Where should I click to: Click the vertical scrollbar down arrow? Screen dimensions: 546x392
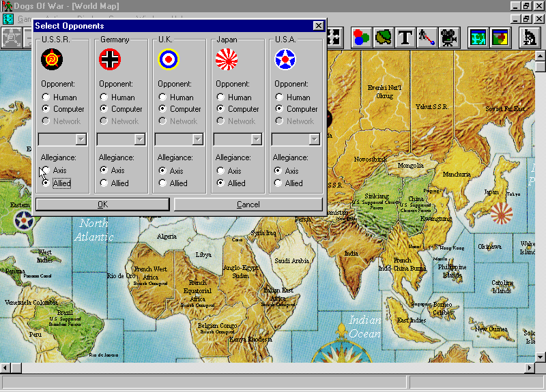tap(540, 357)
